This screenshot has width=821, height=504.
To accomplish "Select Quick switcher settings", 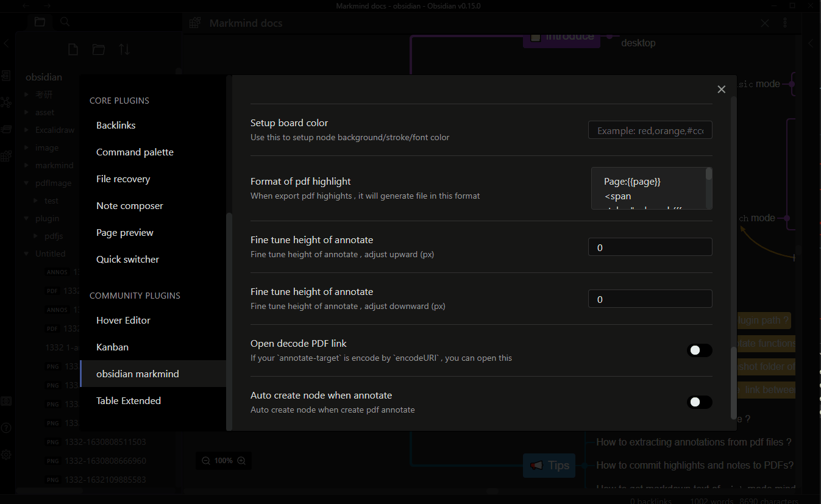I will pos(152,260).
